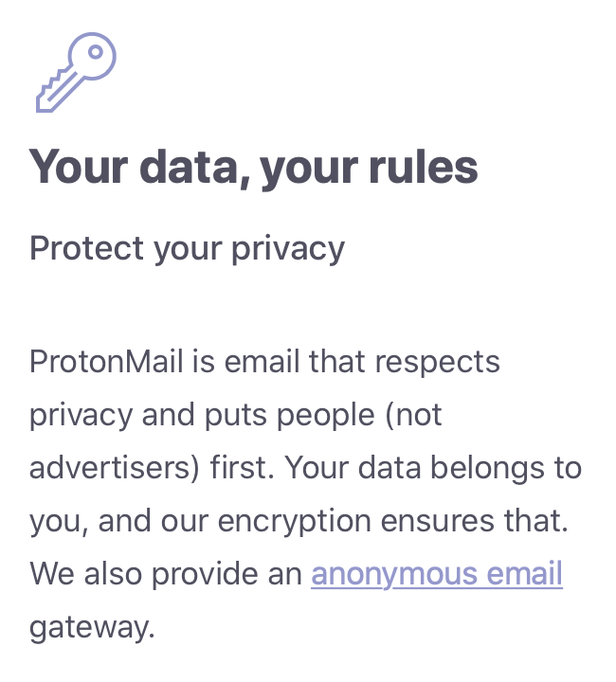Click the word "Protect" in the subheading

pos(82,248)
